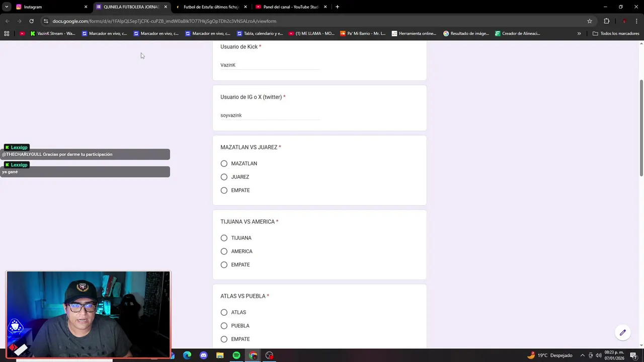Click the page vertical scrollbar thumb
Screen dimensions: 644x362
point(641,128)
